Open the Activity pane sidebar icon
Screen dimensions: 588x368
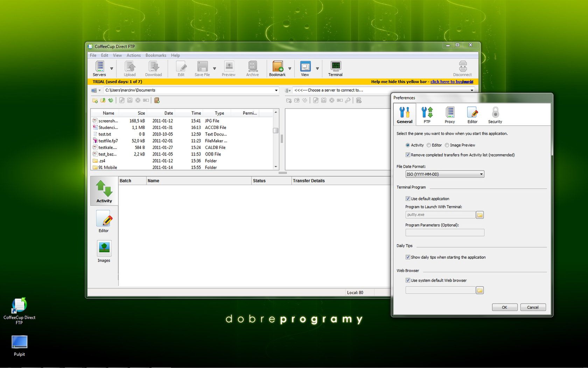point(104,191)
